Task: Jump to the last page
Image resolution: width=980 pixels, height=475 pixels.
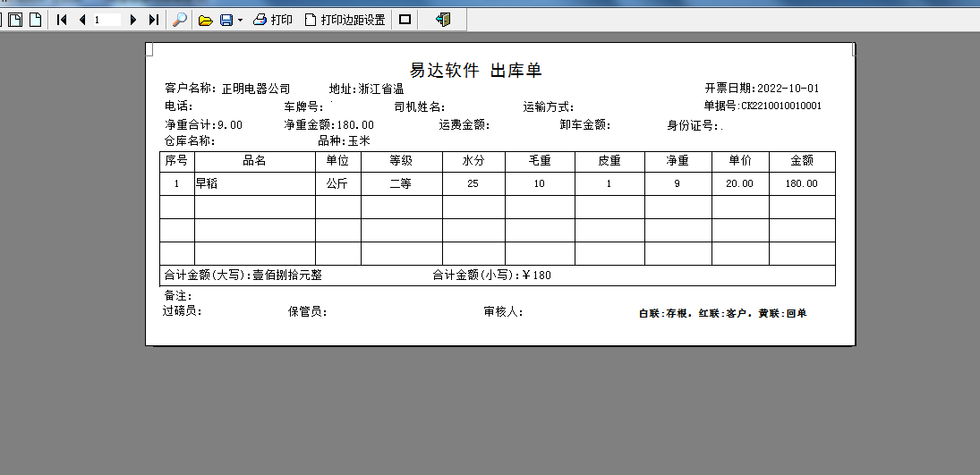Action: pos(154,20)
